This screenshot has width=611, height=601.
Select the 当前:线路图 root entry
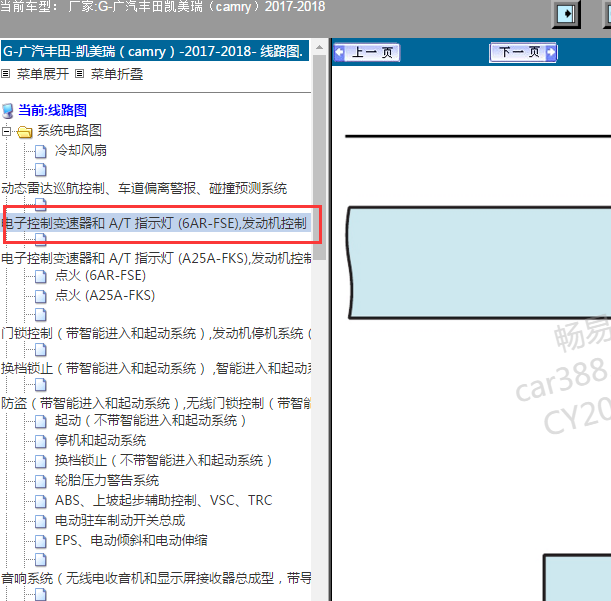point(52,110)
